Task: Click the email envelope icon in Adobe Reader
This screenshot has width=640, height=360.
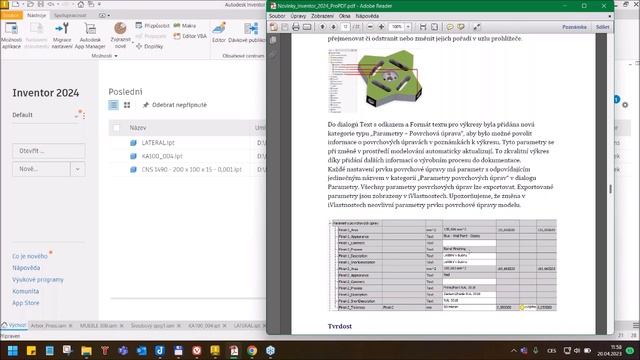Action: (x=307, y=27)
